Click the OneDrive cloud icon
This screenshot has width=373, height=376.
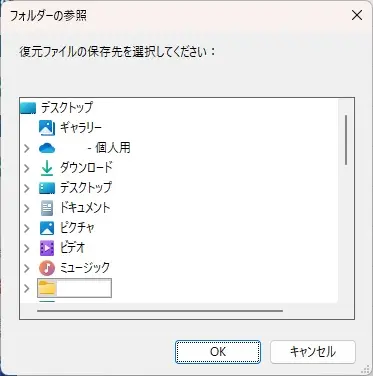[47, 148]
